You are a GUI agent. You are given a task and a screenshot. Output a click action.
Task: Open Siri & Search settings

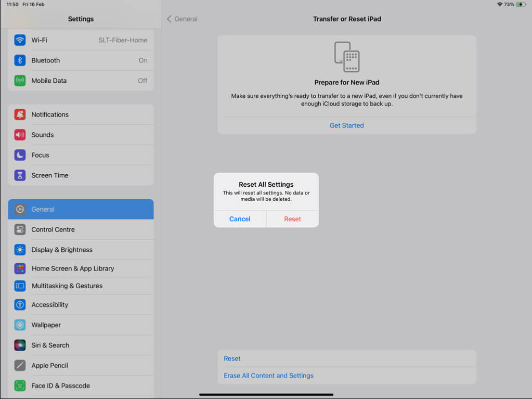(x=81, y=345)
